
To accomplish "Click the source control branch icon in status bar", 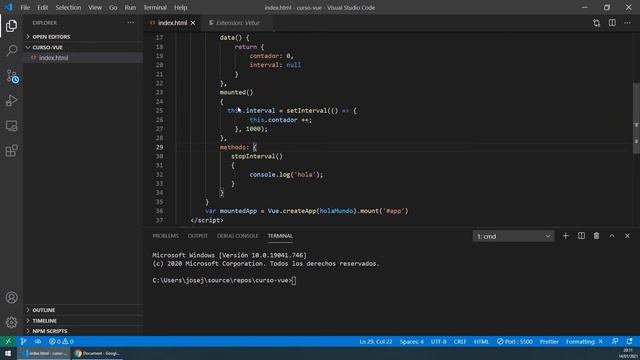I will click(23, 341).
